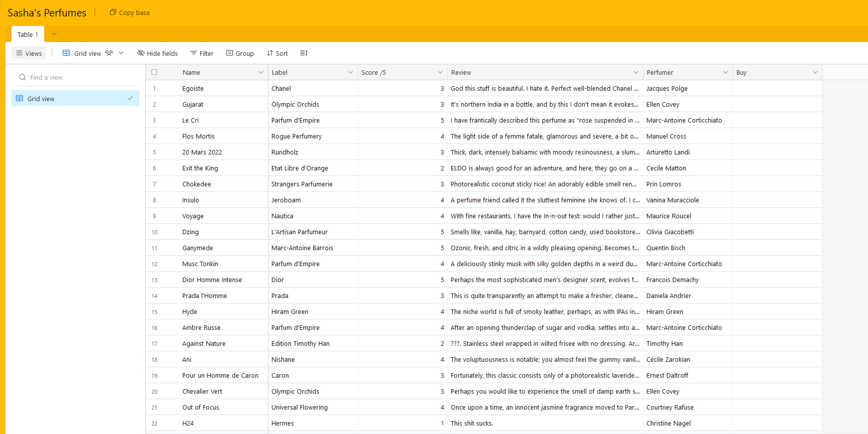Open the Filter tool
Viewport: 868px width, 434px height.
click(x=202, y=53)
